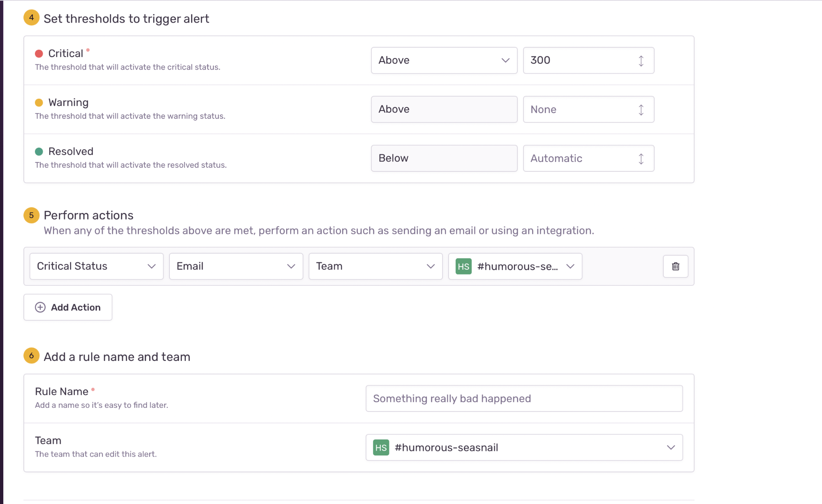
Task: Expand the Email action type dropdown
Action: (236, 266)
